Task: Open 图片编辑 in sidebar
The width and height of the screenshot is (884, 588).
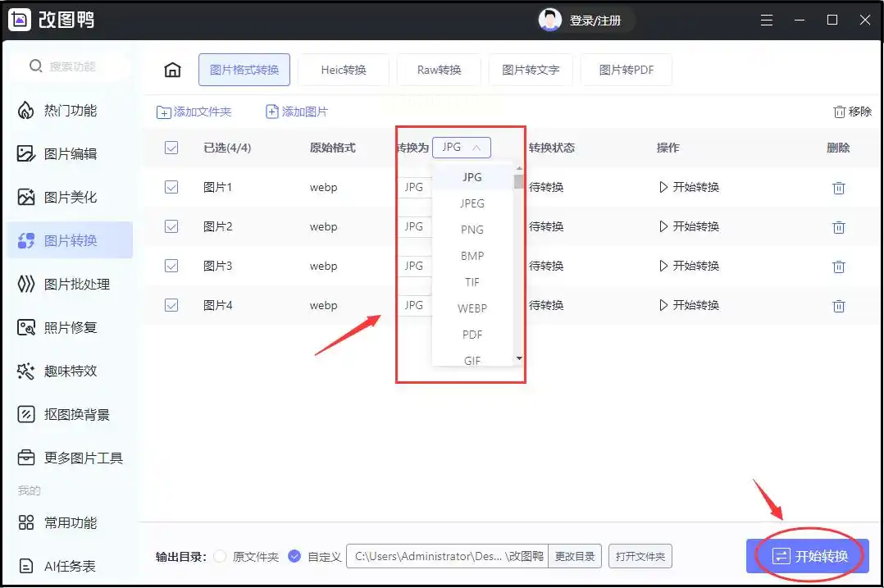Action: pyautogui.click(x=71, y=154)
